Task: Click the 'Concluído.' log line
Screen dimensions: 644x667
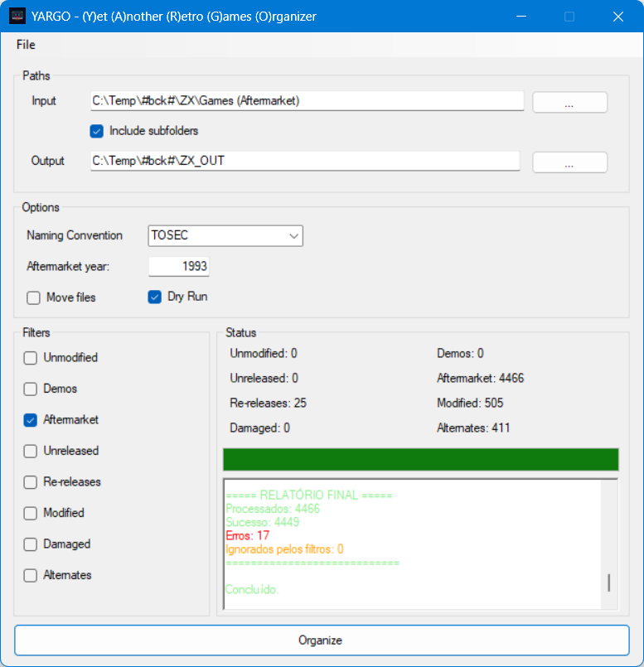Action: point(252,590)
